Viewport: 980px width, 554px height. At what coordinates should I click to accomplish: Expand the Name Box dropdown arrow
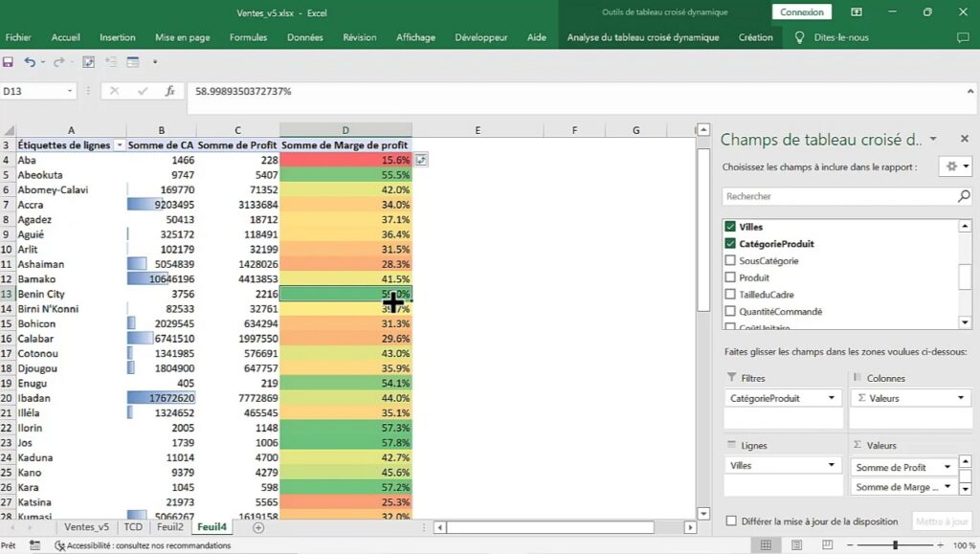pyautogui.click(x=70, y=91)
